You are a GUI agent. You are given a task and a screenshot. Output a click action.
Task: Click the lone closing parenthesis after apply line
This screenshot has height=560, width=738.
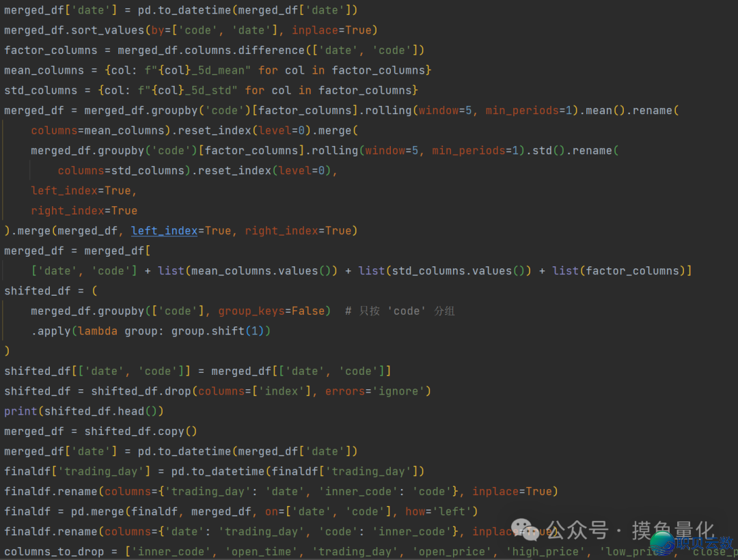[7, 351]
